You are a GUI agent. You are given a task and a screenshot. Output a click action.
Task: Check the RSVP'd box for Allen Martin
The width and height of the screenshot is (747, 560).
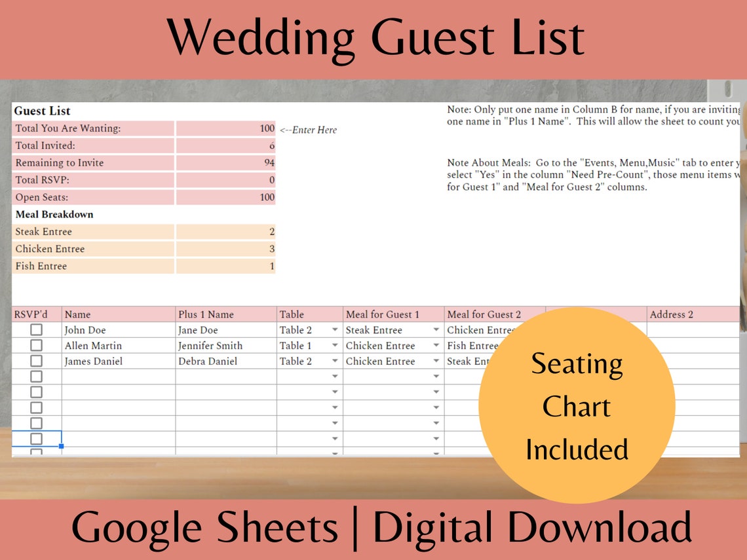click(37, 345)
